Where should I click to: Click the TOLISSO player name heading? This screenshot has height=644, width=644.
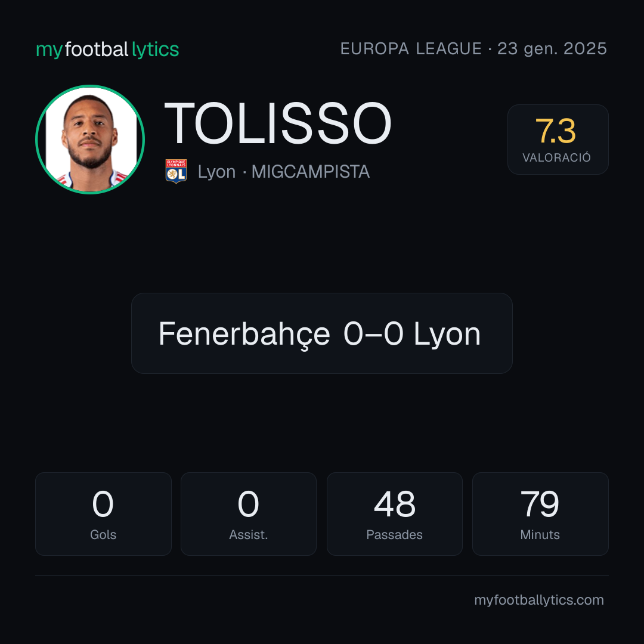click(278, 123)
